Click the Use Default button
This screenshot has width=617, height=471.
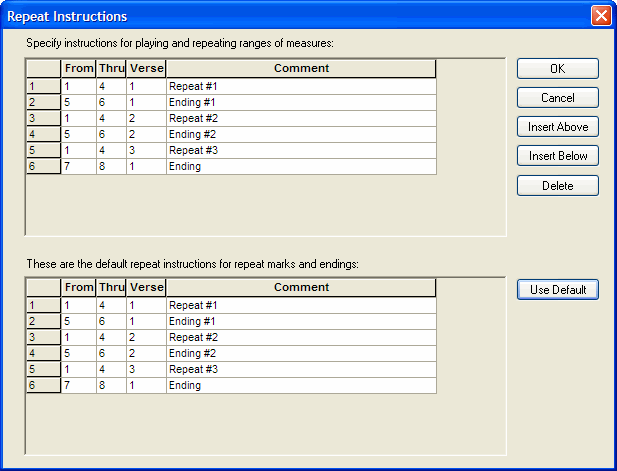click(x=557, y=290)
